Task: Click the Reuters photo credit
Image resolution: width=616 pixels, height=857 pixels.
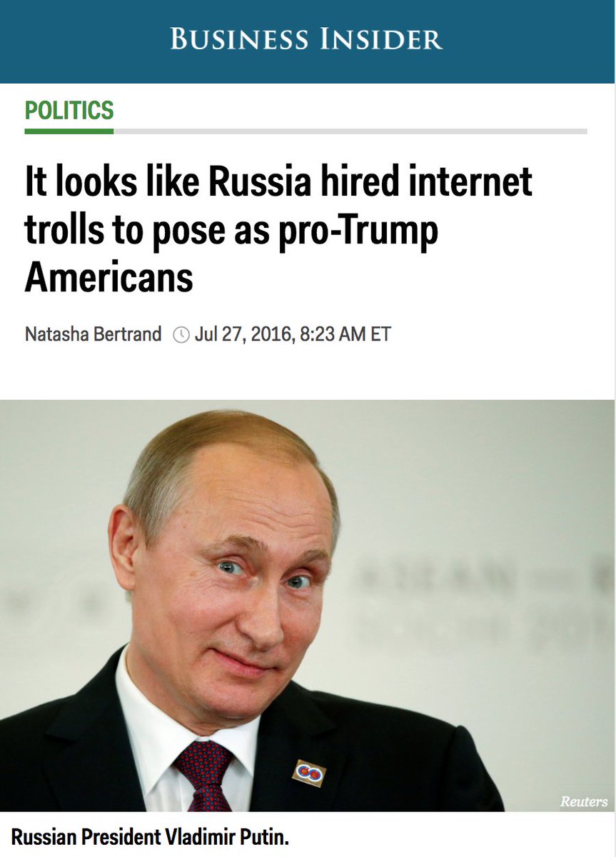Action: 584,801
